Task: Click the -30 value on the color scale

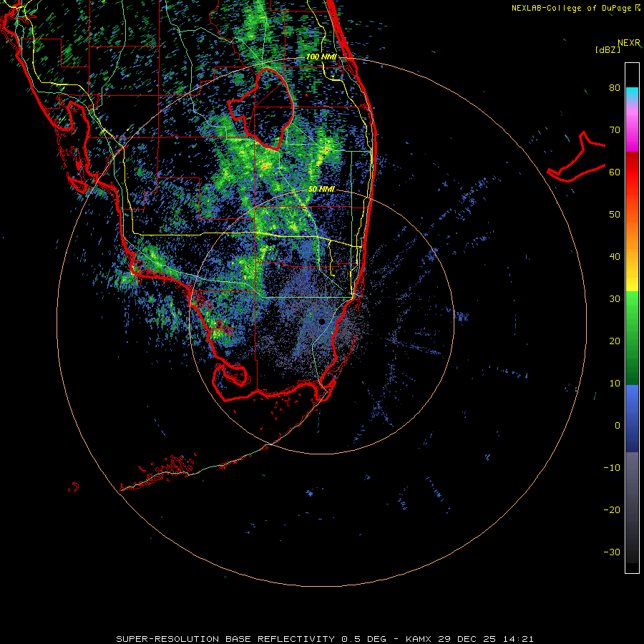Action: [612, 552]
